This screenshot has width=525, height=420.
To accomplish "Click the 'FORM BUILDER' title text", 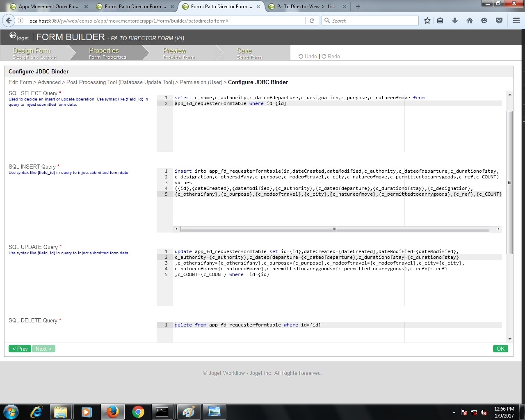I will coord(71,37).
